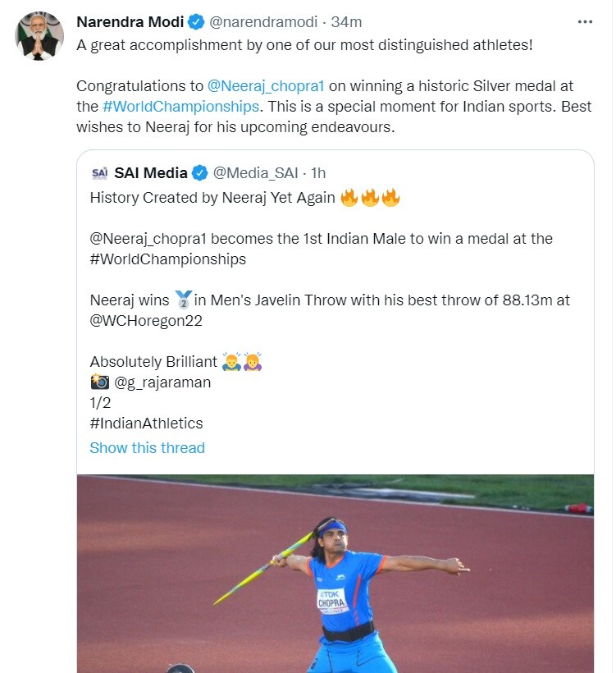Open the quoted tweet's 1h timestamp
Viewport: 616px width, 673px height.
pos(318,172)
